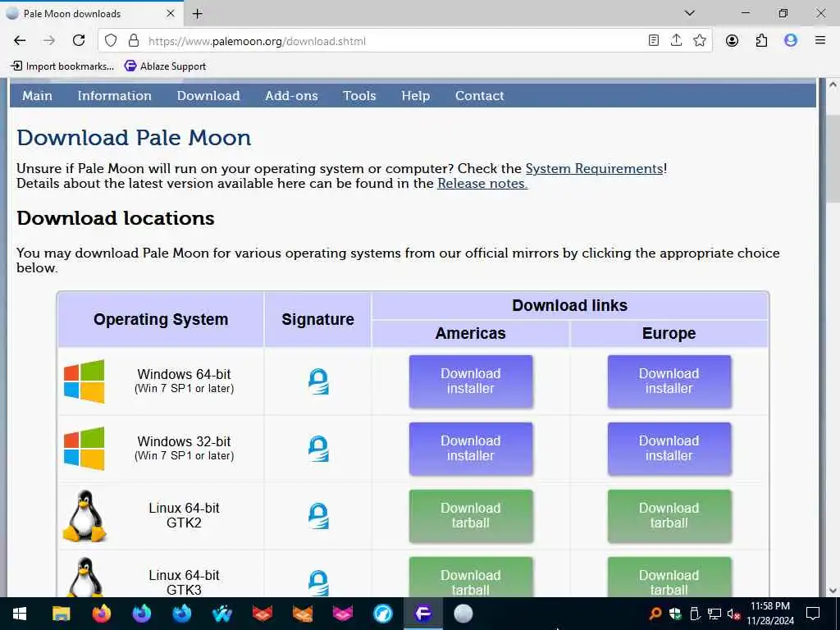Download Linux GTK2 tarball from Americas
Viewport: 840px width, 630px height.
pos(471,516)
